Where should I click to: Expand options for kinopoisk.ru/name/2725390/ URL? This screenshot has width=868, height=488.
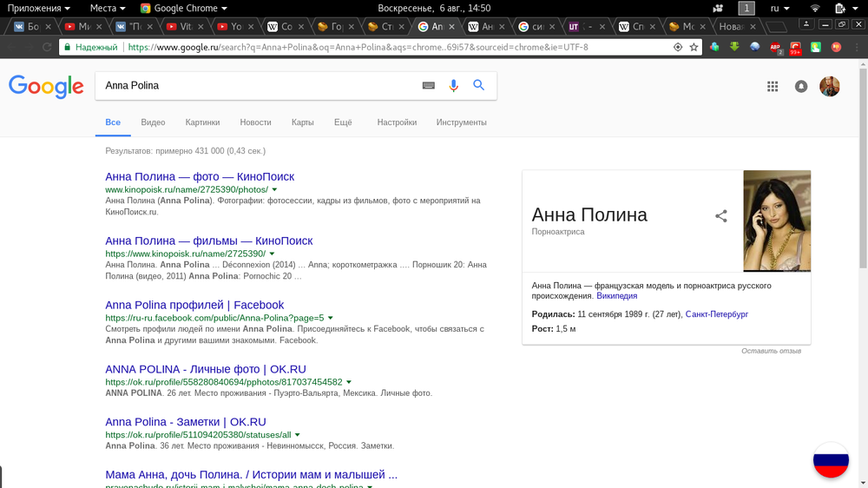272,254
